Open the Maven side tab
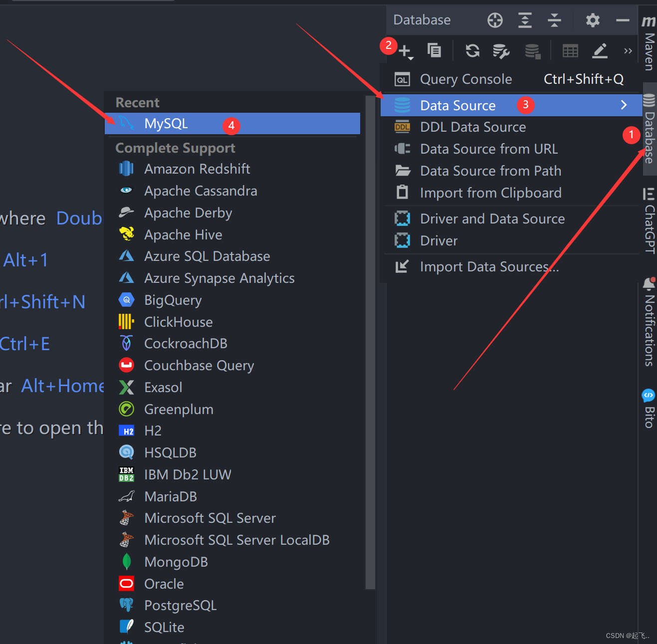The image size is (657, 644). 649,43
